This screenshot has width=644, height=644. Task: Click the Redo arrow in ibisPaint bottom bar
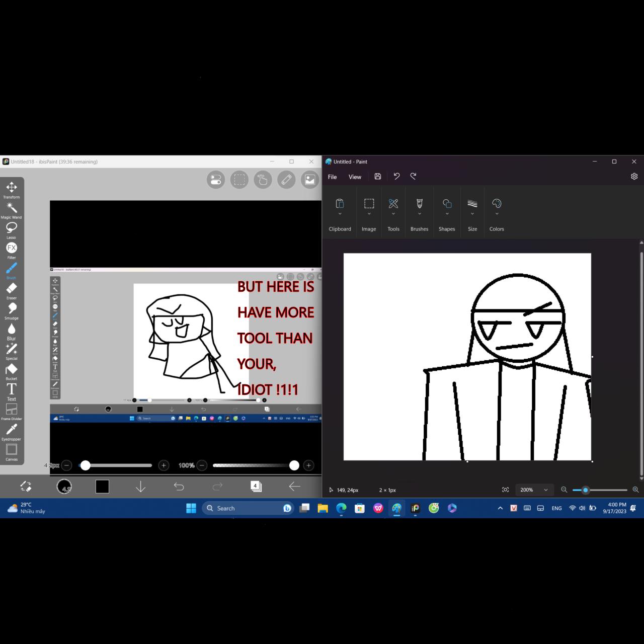pos(217,486)
